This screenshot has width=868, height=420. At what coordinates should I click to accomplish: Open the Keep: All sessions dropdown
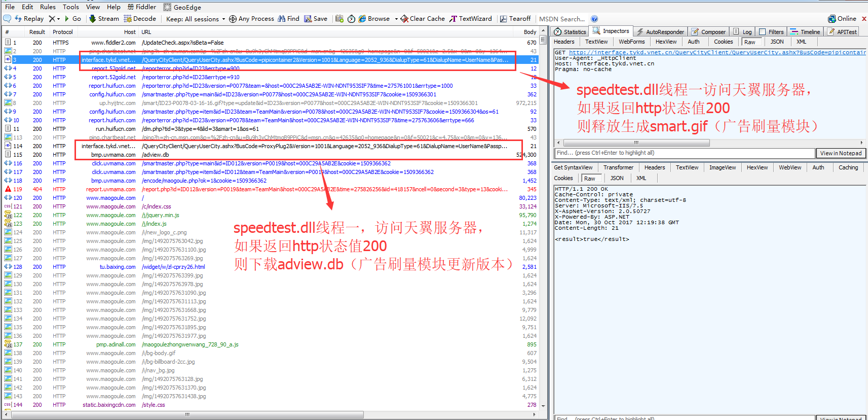pos(196,19)
